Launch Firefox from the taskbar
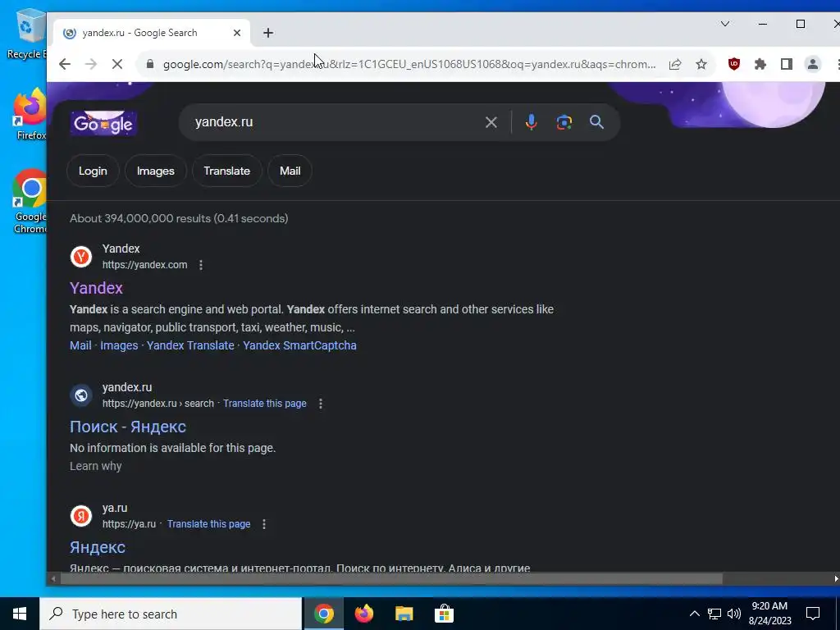The image size is (840, 630). [x=363, y=614]
